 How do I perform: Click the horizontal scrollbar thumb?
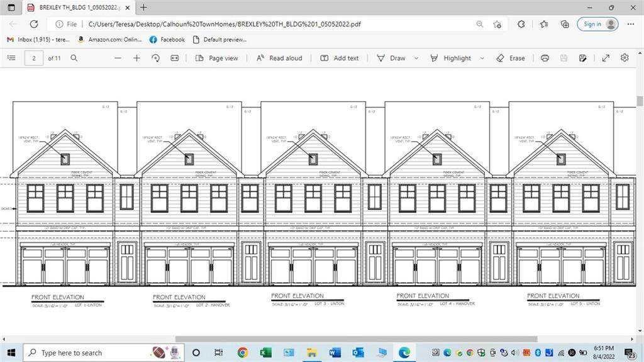click(356, 339)
